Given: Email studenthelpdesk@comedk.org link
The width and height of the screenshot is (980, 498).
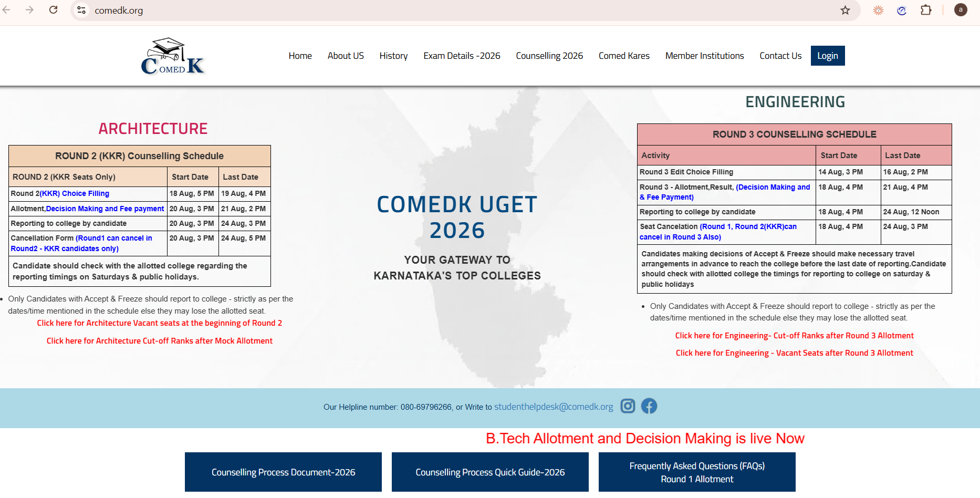Looking at the screenshot, I should [x=554, y=407].
